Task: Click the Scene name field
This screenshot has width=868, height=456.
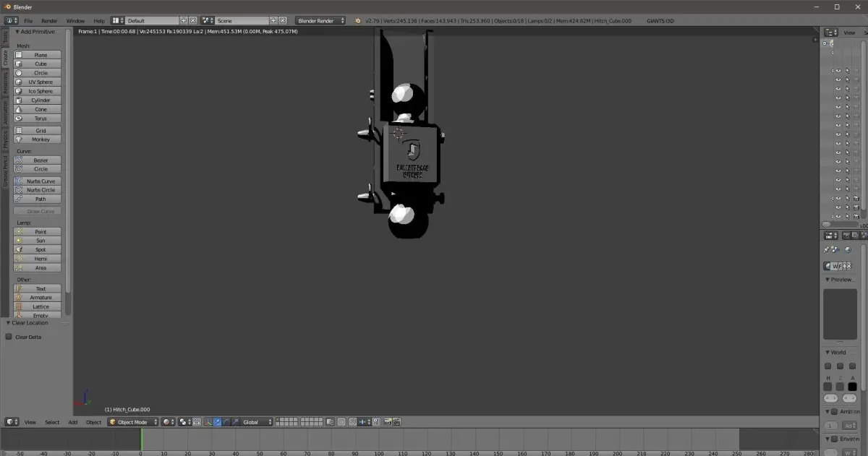Action: 242,21
